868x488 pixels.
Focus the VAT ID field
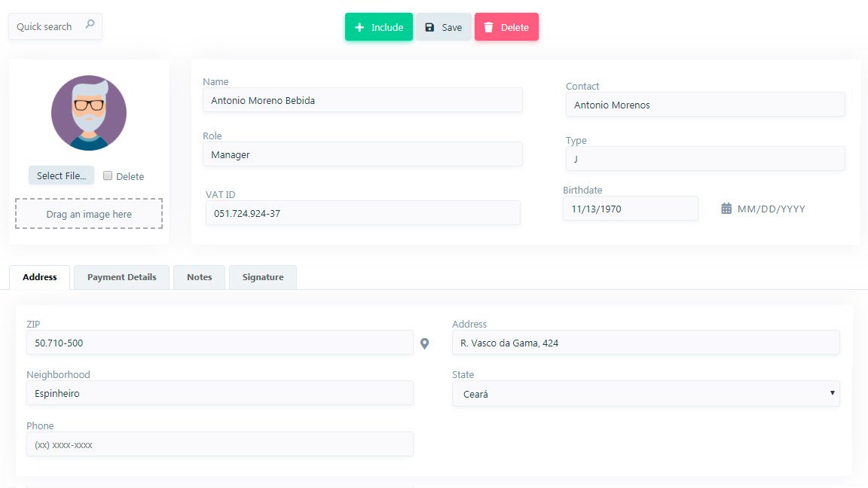coord(362,213)
